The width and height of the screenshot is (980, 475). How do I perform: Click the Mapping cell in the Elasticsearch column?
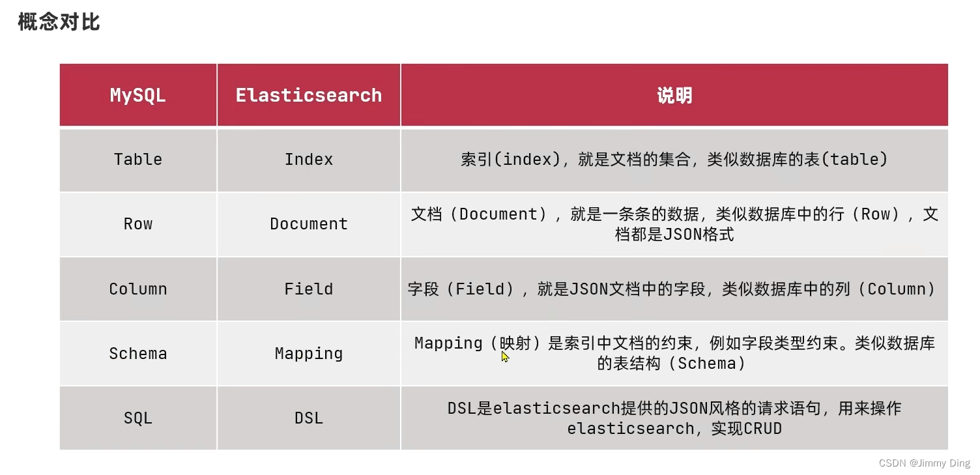pyautogui.click(x=309, y=353)
